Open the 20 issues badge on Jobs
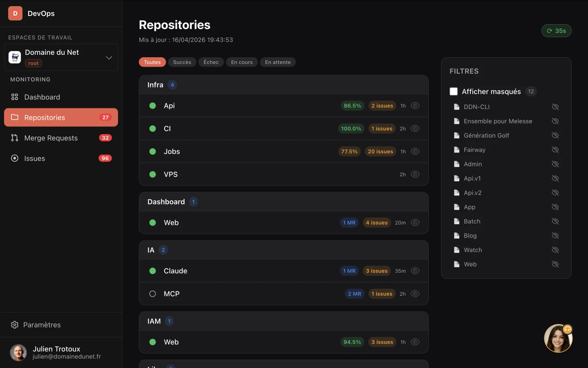 point(380,151)
